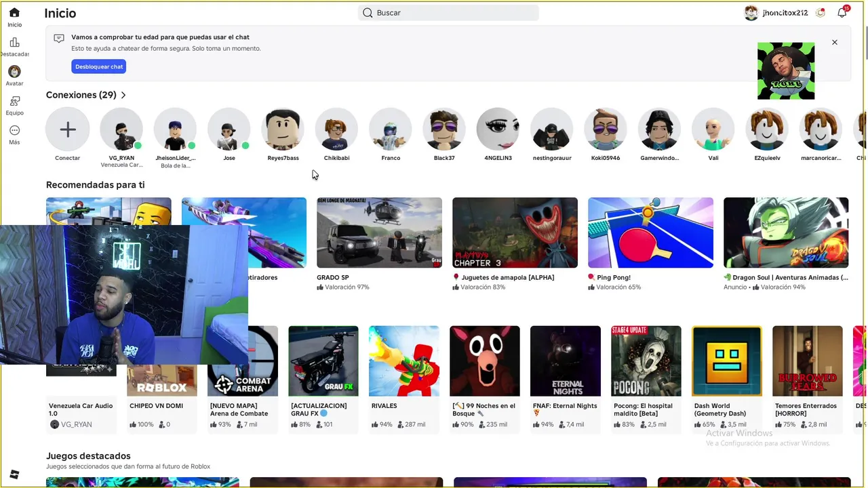Open VG_RYAN friend avatar
868x488 pixels.
(121, 129)
